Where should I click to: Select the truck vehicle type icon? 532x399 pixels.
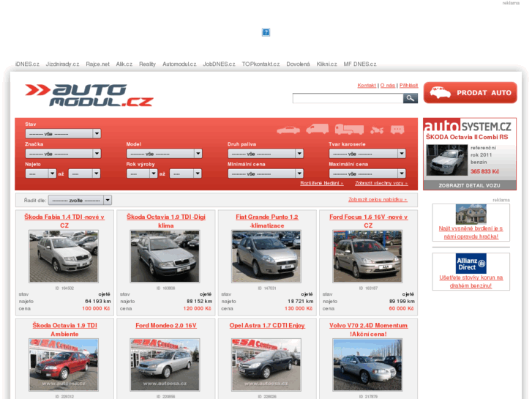[x=349, y=129]
